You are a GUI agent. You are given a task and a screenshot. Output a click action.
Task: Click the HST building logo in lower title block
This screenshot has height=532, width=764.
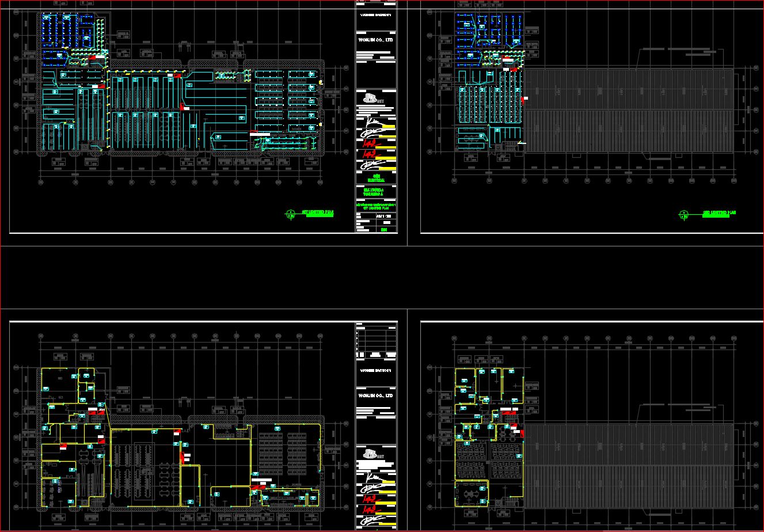(x=373, y=454)
